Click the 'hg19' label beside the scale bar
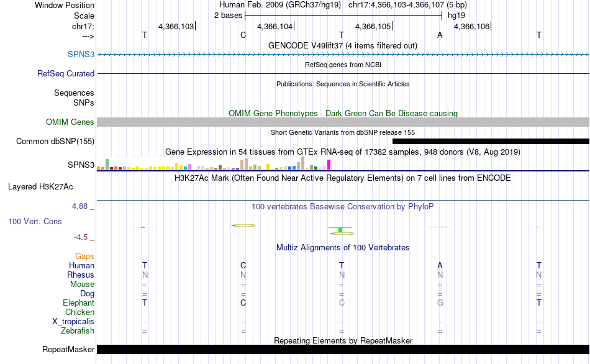590x364 pixels. [x=456, y=16]
